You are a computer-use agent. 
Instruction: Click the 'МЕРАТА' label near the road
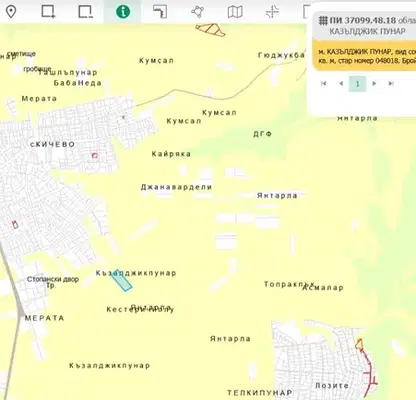click(x=45, y=318)
